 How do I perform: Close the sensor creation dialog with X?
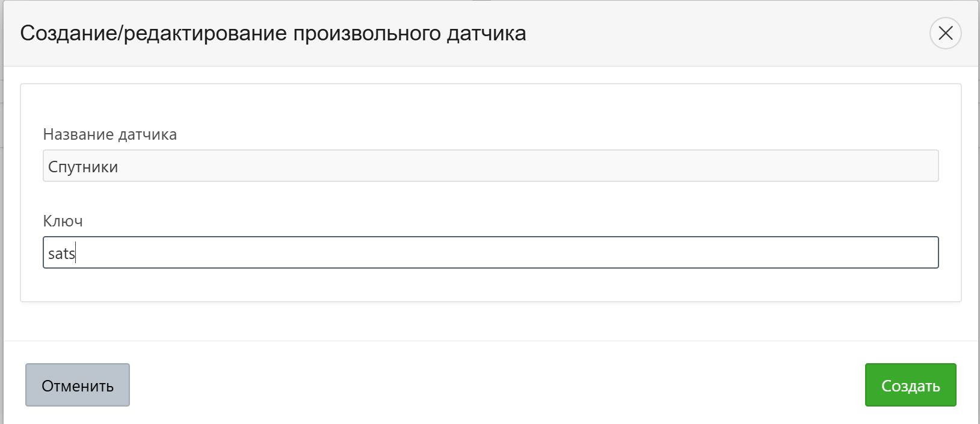pyautogui.click(x=945, y=33)
